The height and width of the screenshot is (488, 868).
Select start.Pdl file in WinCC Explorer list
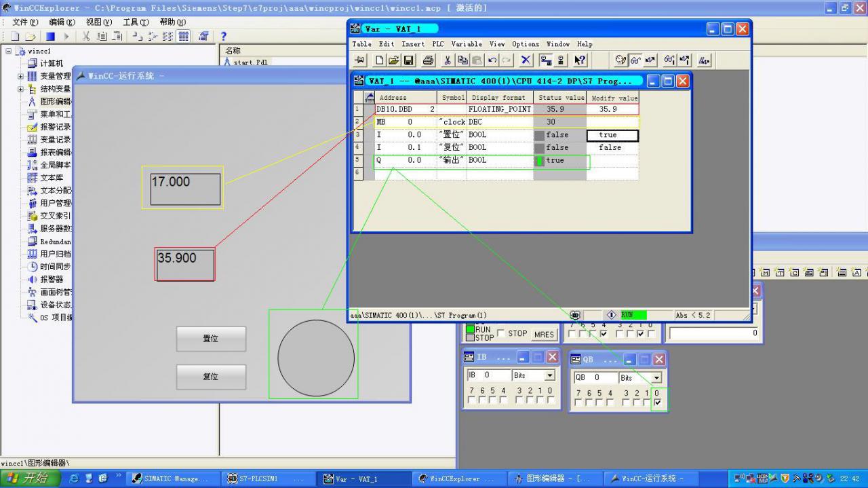click(245, 62)
